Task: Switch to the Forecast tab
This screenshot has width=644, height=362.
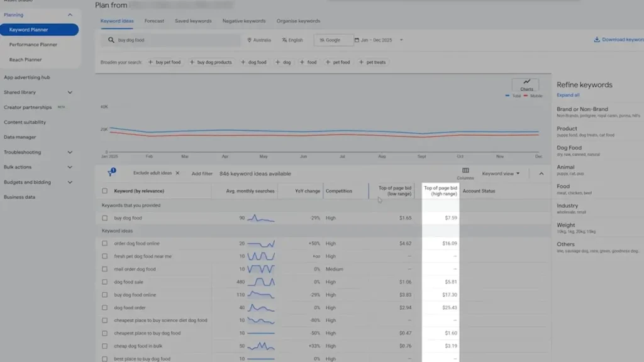Action: point(154,21)
